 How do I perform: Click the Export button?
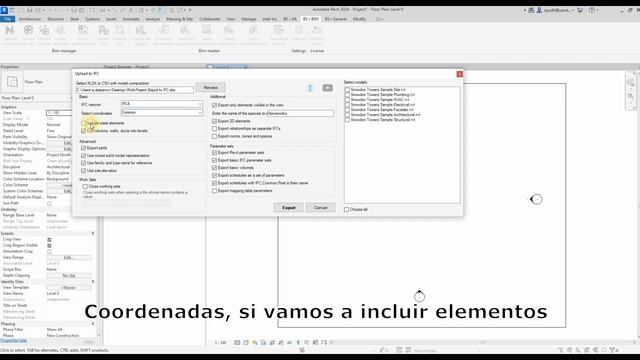(x=289, y=208)
